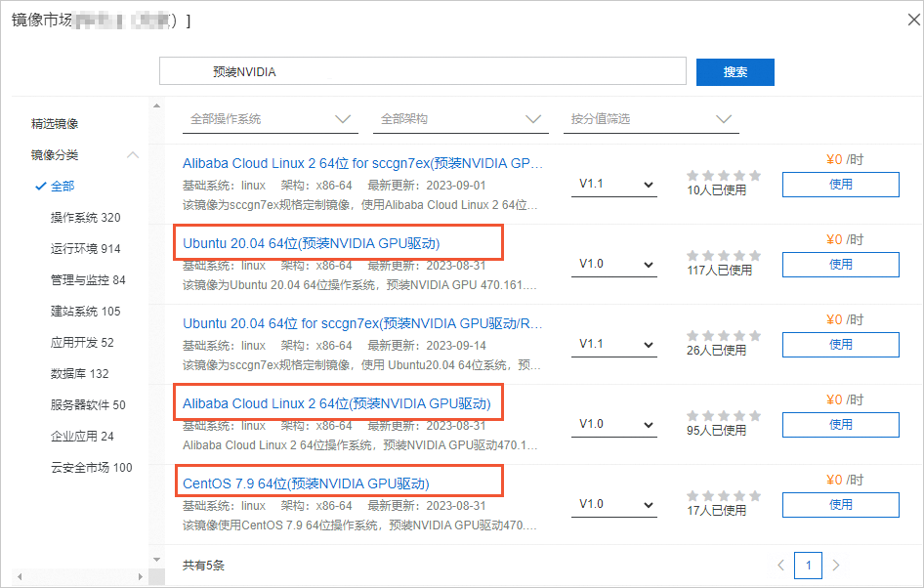This screenshot has width=924, height=588.
Task: Click the next page arrow icon
Action: (836, 565)
